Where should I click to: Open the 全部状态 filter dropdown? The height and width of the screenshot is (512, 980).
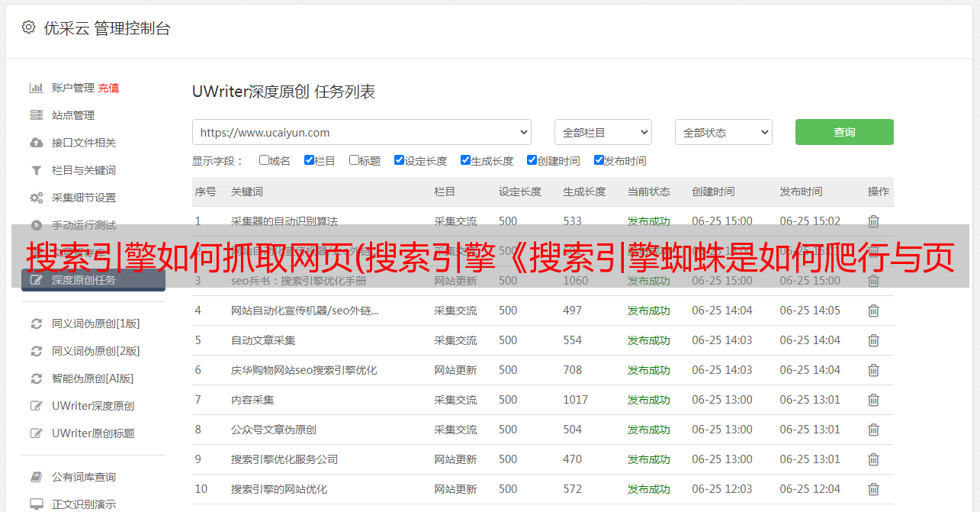[723, 132]
